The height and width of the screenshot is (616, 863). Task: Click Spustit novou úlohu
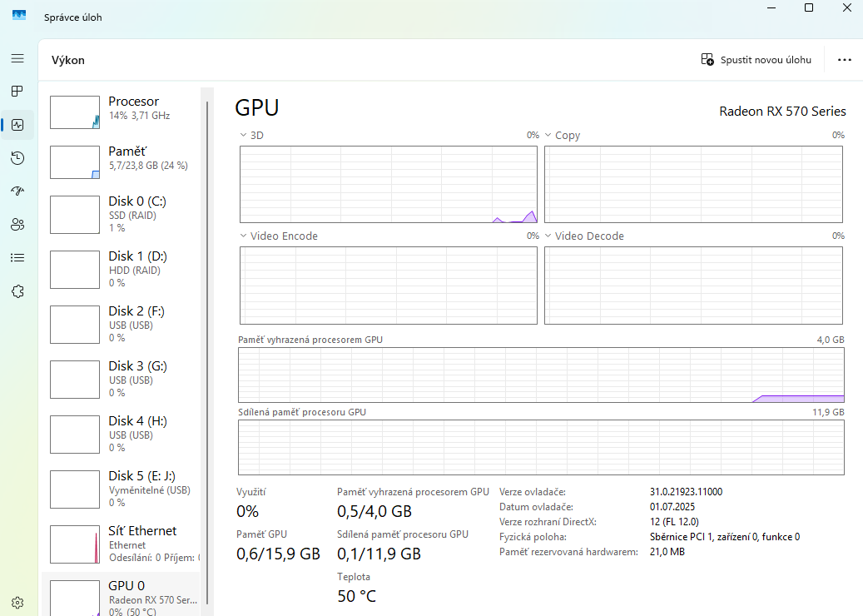click(756, 59)
